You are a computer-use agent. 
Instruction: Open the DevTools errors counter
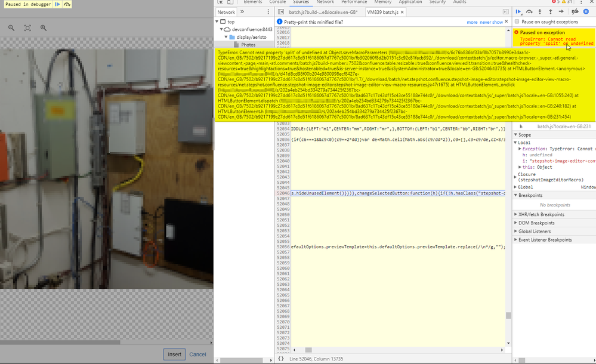click(x=555, y=2)
